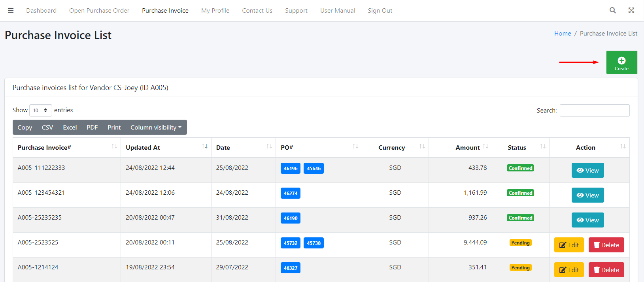Viewport: 644px width, 282px height.
Task: Edit invoice A005-1214124
Action: click(568, 270)
